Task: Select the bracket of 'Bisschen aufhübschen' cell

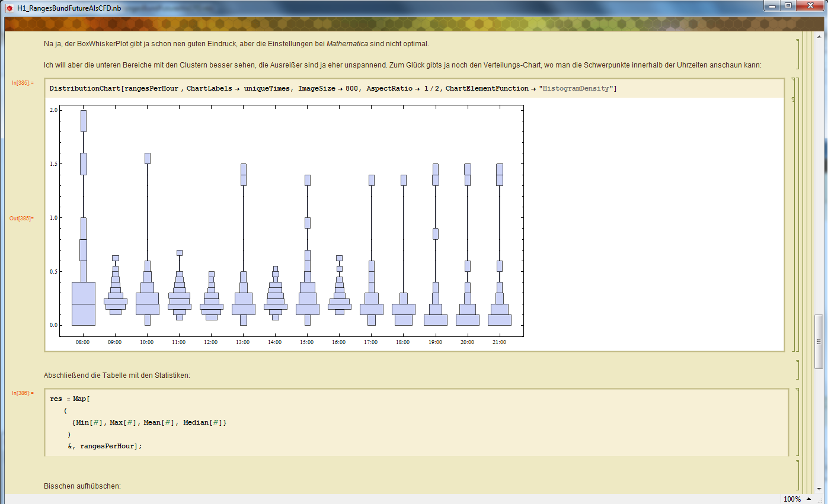Action: pyautogui.click(x=798, y=477)
